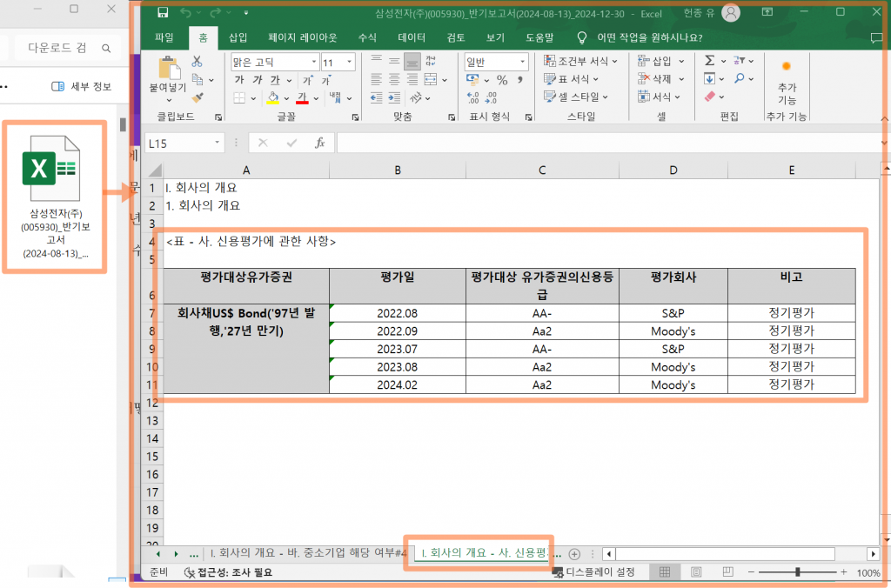Toggle italic 가 formatting

(x=258, y=79)
